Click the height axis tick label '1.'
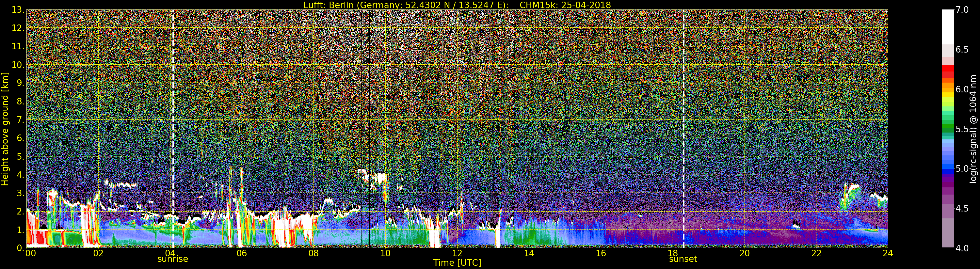Image resolution: width=980 pixels, height=269 pixels. (x=20, y=230)
